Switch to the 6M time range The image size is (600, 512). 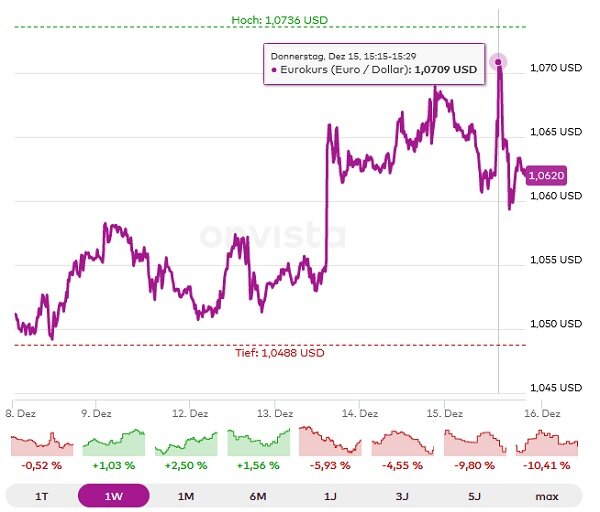[x=258, y=496]
